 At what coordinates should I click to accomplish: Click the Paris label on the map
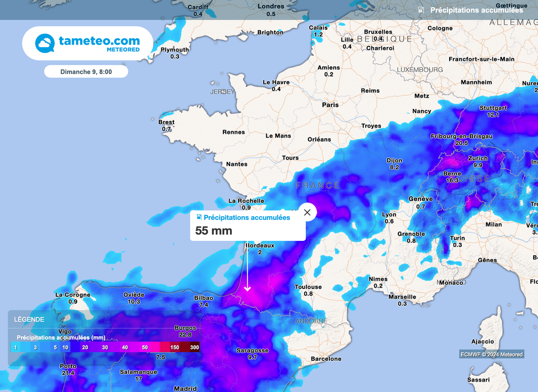click(x=330, y=104)
